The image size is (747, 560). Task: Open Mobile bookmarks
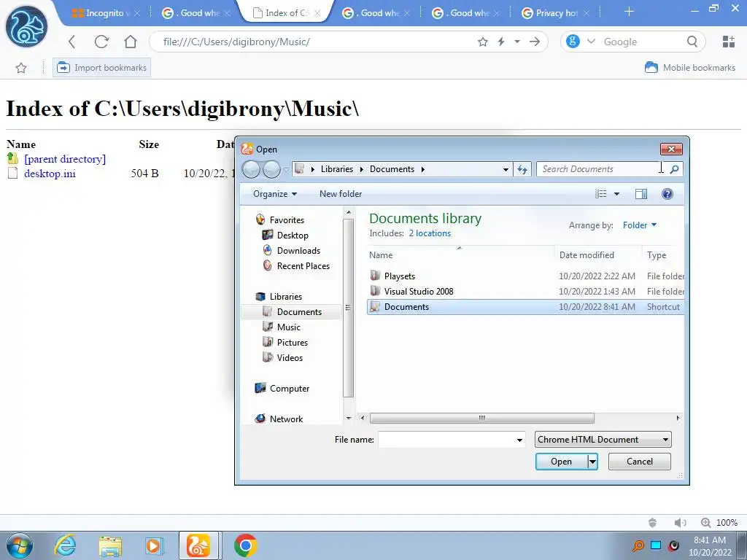coord(690,68)
